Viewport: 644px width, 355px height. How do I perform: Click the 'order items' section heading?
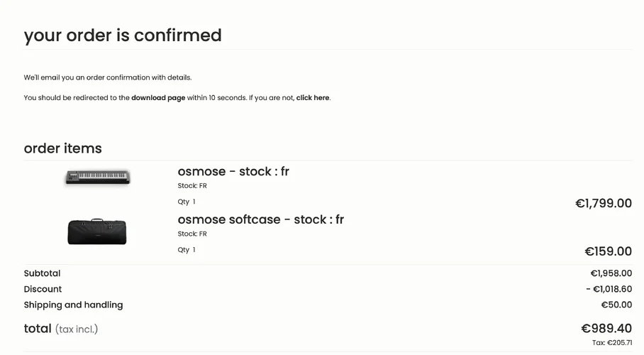[x=62, y=148]
